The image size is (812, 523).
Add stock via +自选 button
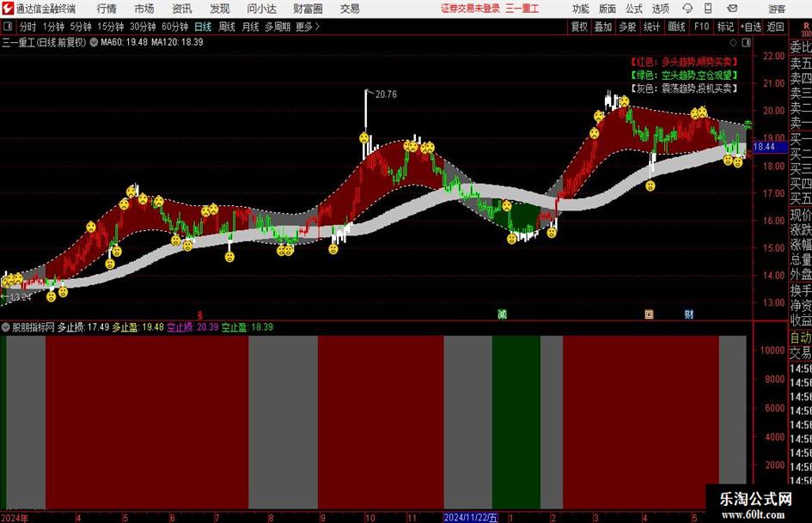pos(751,27)
